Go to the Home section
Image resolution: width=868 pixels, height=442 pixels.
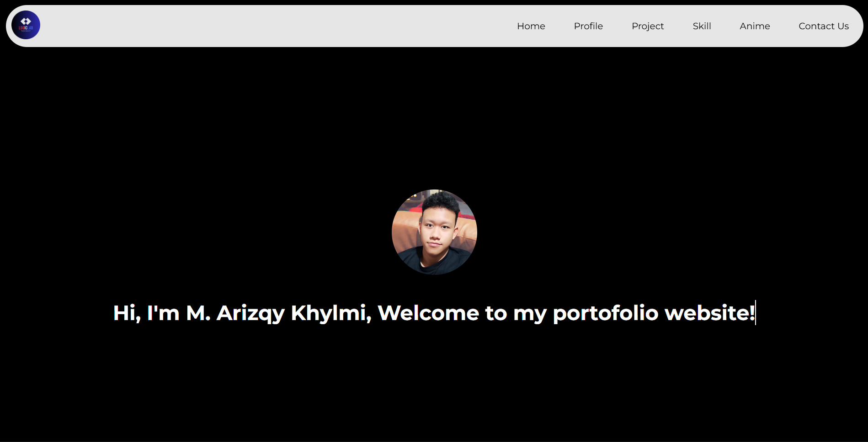(x=531, y=26)
